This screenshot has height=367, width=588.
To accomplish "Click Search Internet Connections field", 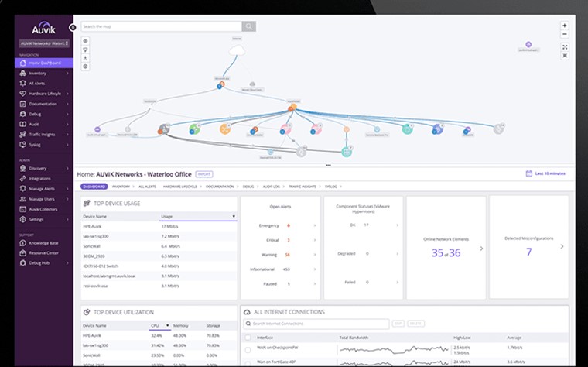I will 316,324.
